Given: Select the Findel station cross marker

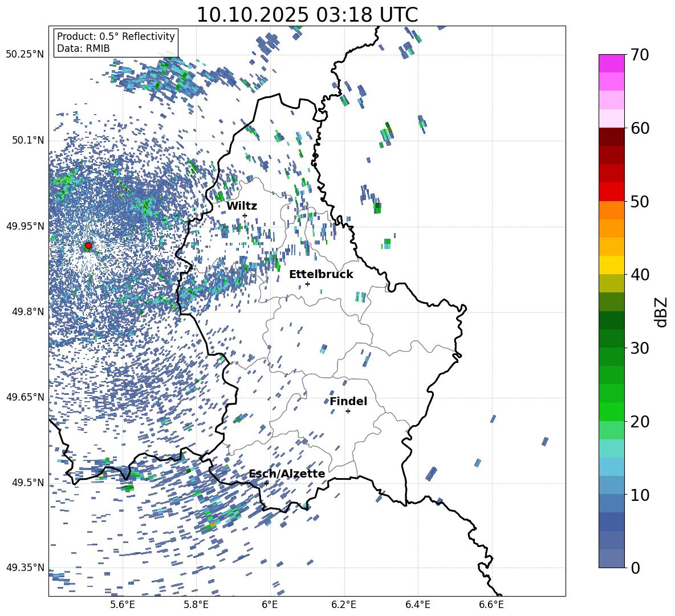Looking at the screenshot, I should [x=348, y=411].
